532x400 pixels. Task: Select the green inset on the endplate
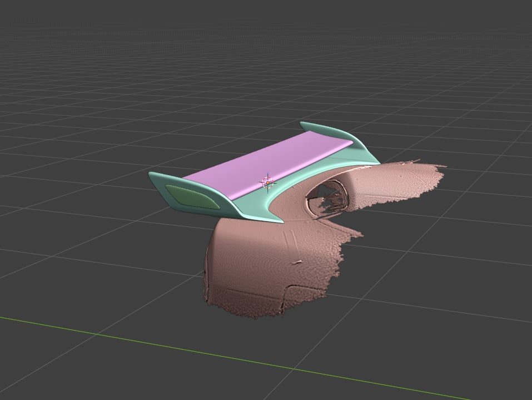[192, 197]
